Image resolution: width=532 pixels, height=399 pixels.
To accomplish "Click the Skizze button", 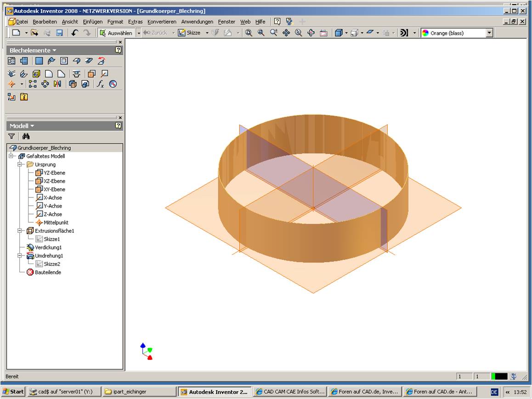I will tap(189, 33).
